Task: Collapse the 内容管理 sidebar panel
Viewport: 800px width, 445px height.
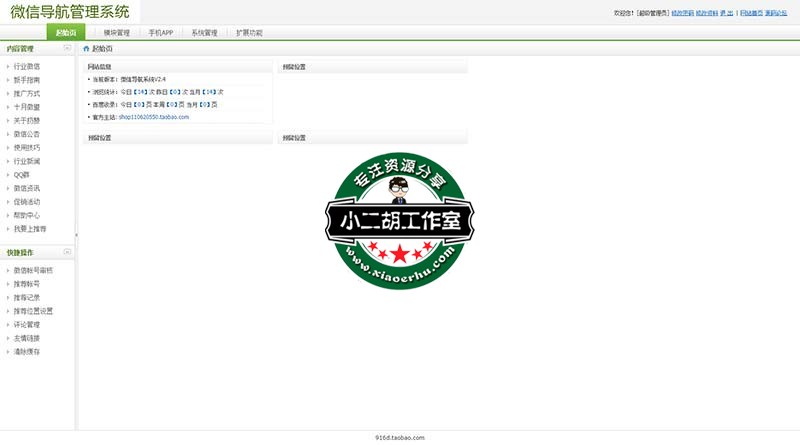Action: pyautogui.click(x=67, y=48)
